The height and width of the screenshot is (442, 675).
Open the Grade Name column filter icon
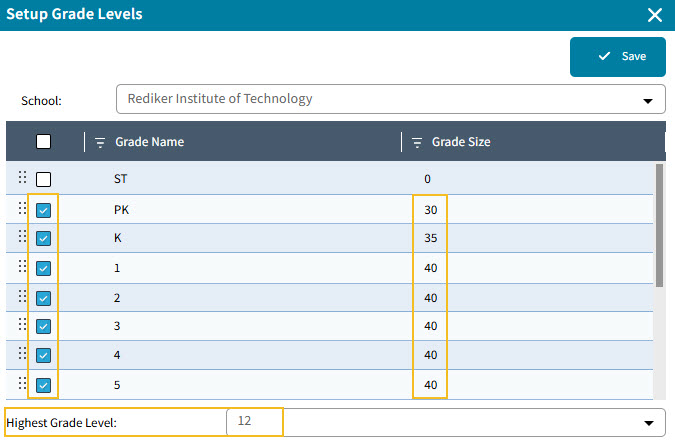click(100, 142)
